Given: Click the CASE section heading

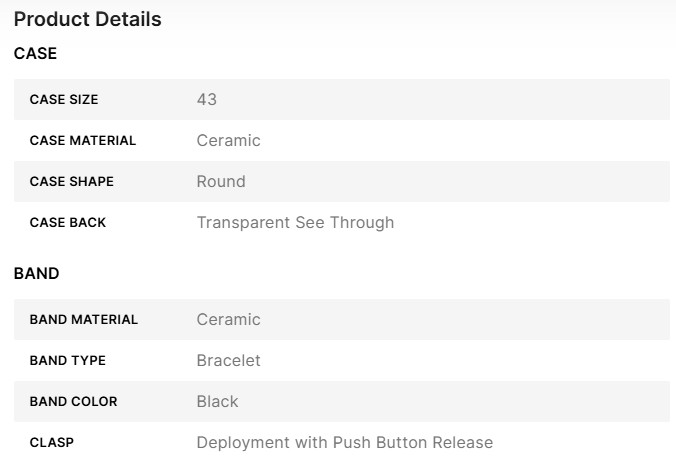Looking at the screenshot, I should click(x=35, y=54).
